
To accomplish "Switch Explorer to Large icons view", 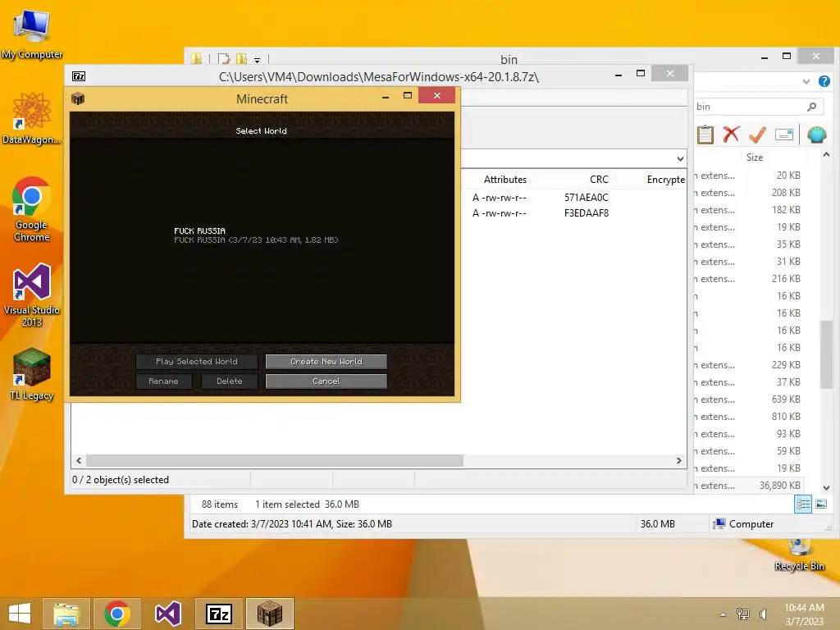I will click(821, 504).
